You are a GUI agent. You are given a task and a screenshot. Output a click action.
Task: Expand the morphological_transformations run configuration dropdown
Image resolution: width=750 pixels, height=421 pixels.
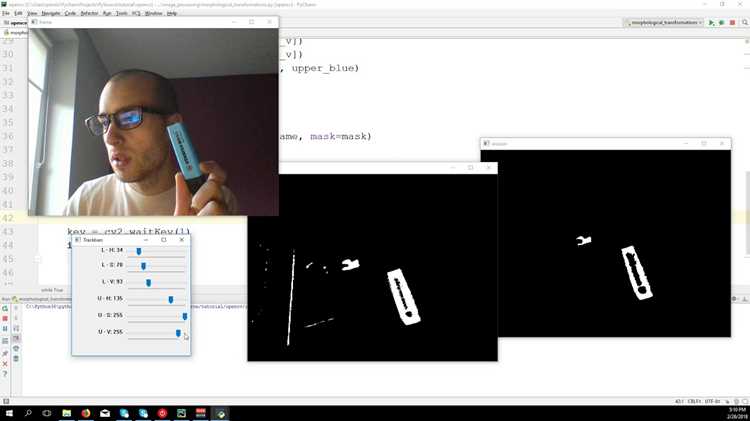click(664, 22)
